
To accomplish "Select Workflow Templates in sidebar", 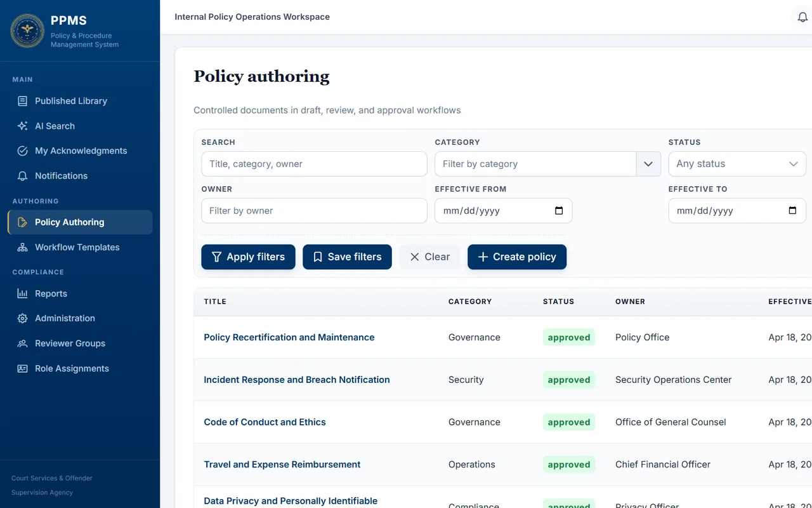I will 80,247.
